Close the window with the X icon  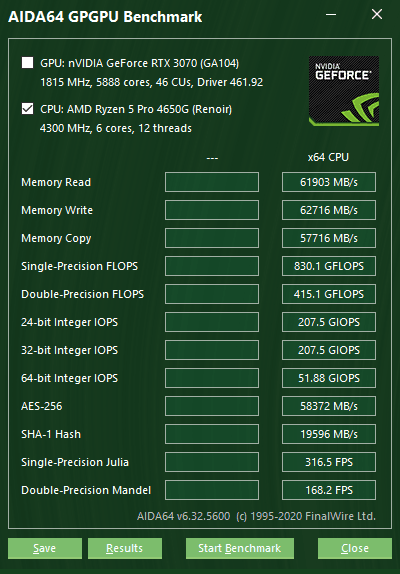coord(377,15)
